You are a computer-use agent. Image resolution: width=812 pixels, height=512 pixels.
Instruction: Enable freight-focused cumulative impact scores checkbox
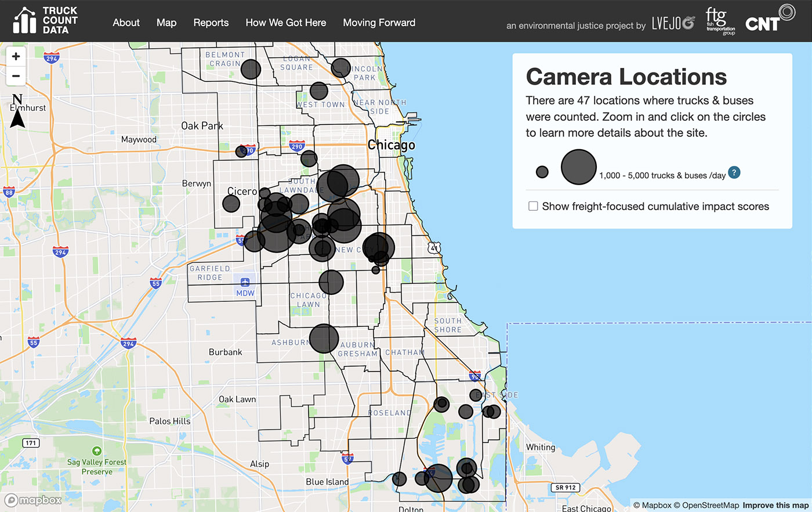pos(533,206)
